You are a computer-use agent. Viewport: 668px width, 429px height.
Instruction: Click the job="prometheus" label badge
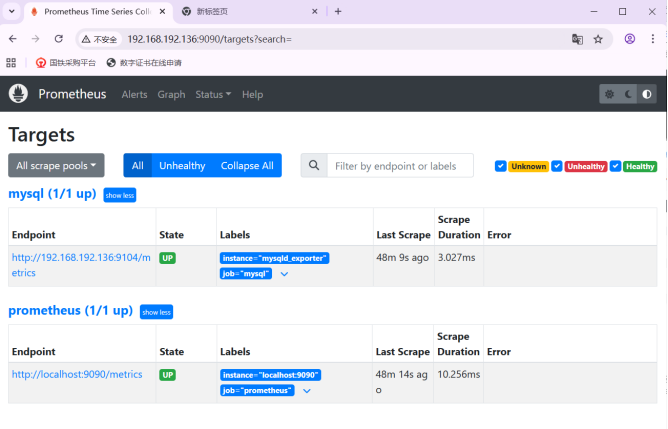click(257, 390)
